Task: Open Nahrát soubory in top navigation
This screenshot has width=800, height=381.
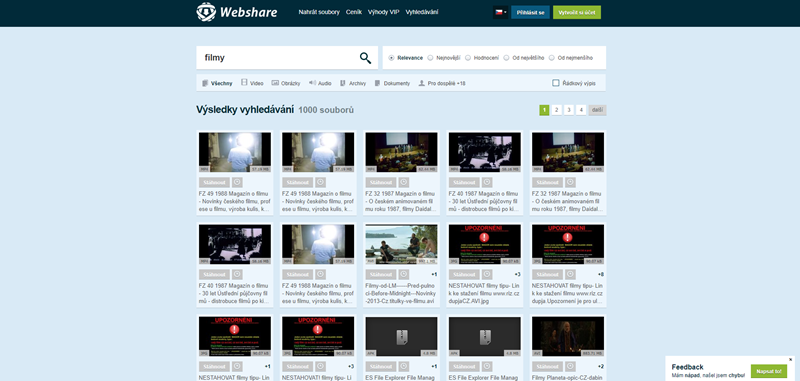Action: [x=319, y=12]
